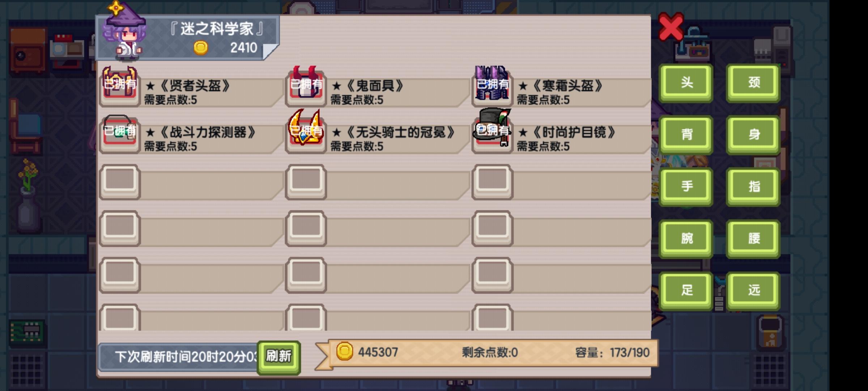Choose the 指 slot filter
This screenshot has width=868, height=391.
(x=753, y=187)
